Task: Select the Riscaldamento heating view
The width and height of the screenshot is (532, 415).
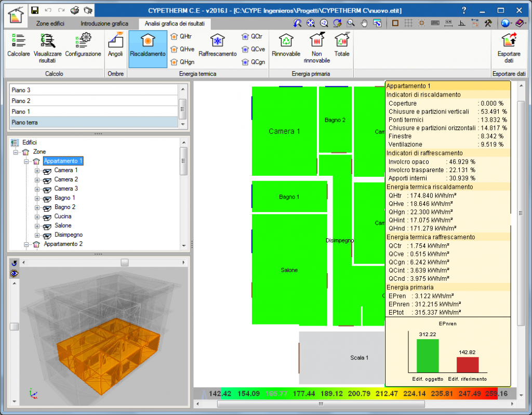Action: click(x=148, y=49)
